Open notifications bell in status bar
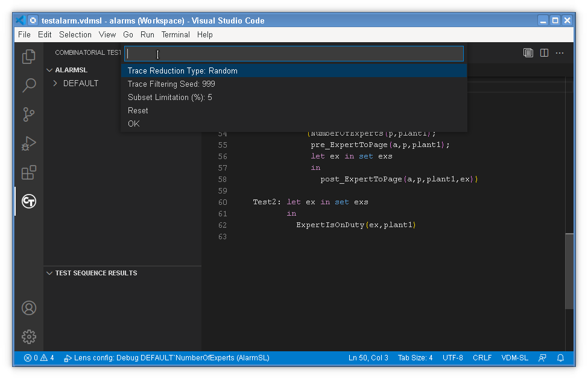The image size is (588, 379). (560, 358)
